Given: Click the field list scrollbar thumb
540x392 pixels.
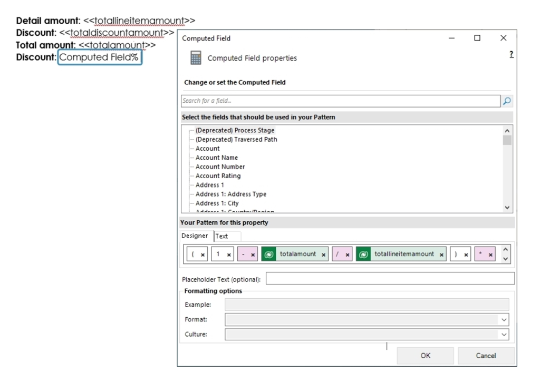Looking at the screenshot, I should 507,141.
